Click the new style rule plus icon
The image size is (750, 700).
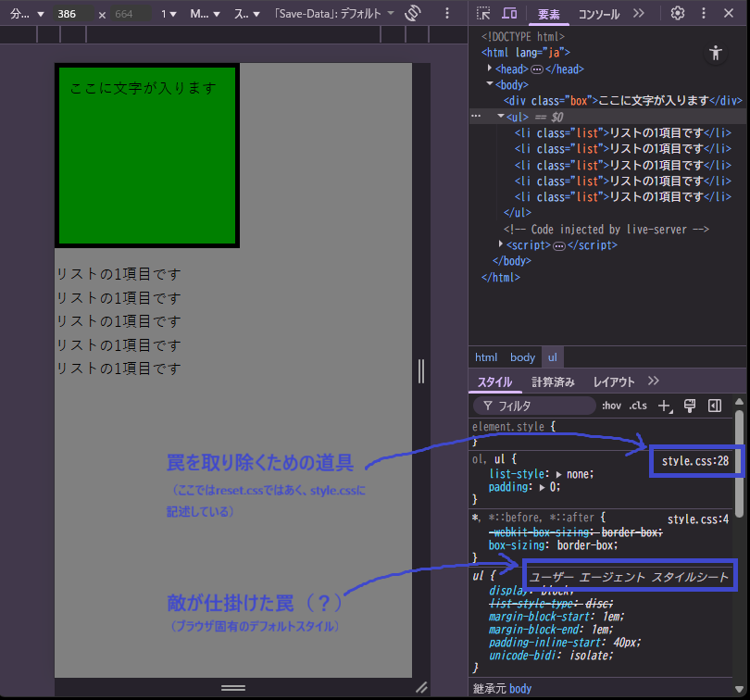point(666,405)
